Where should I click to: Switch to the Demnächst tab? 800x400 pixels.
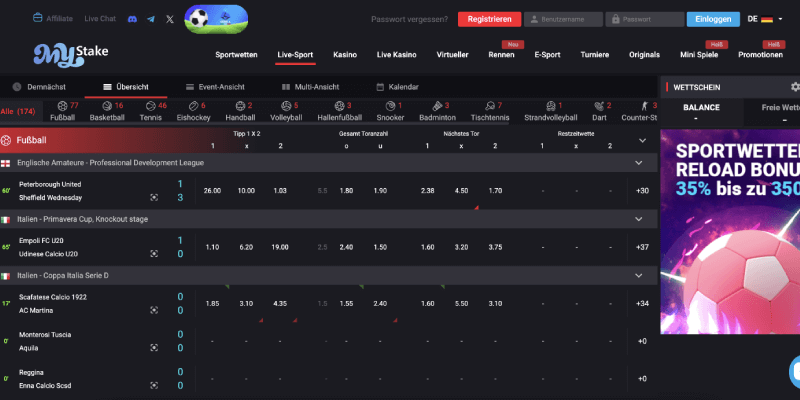click(x=39, y=87)
